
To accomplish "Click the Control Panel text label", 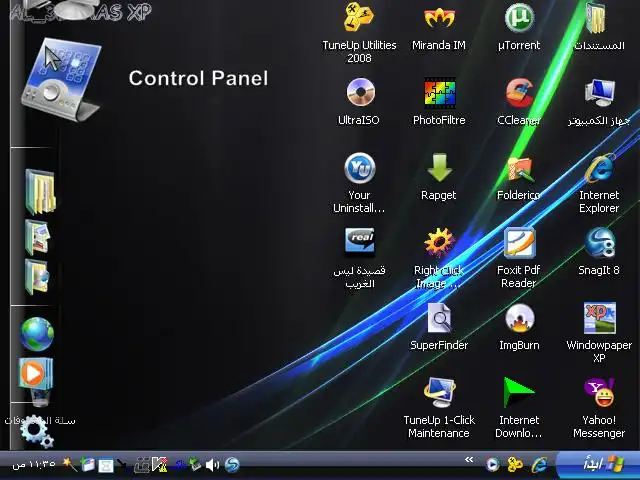I will [198, 78].
